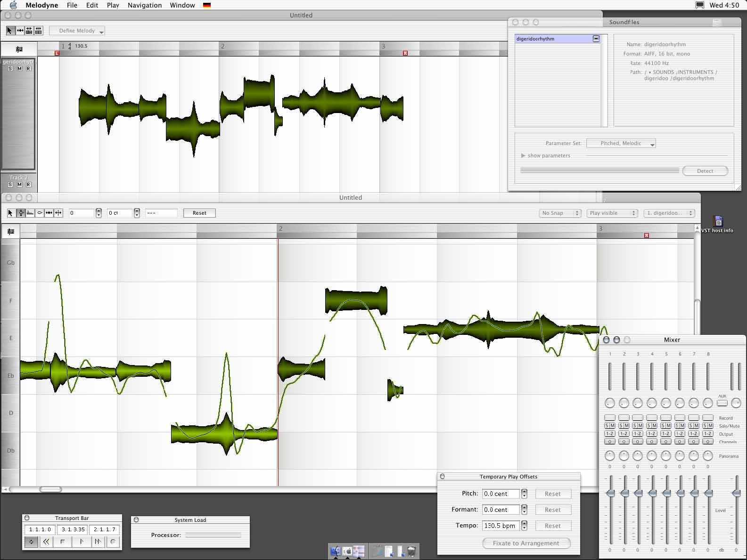Stop playback in the Transport Bar
This screenshot has width=747, height=560.
(63, 542)
